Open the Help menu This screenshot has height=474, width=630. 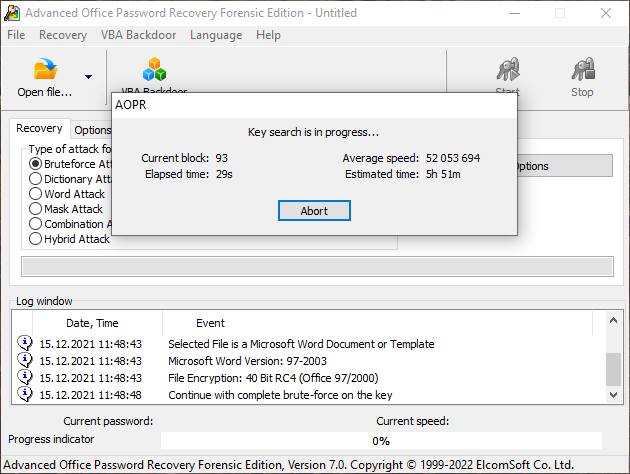point(268,35)
